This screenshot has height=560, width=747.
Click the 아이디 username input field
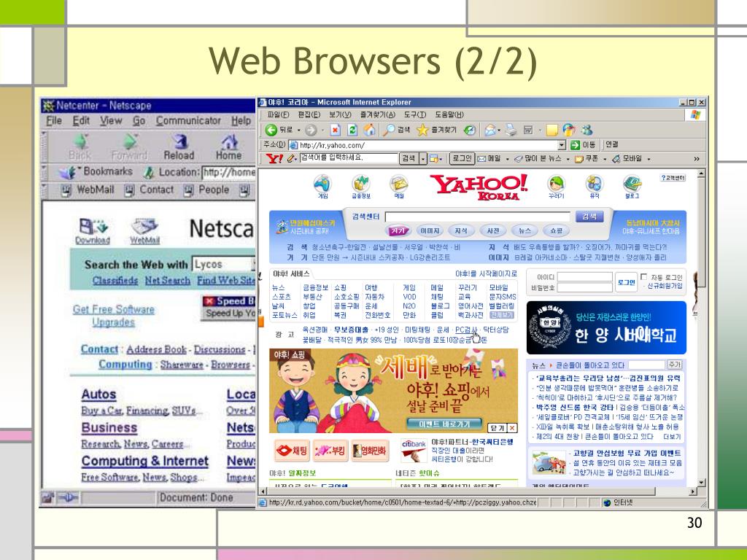coord(584,277)
